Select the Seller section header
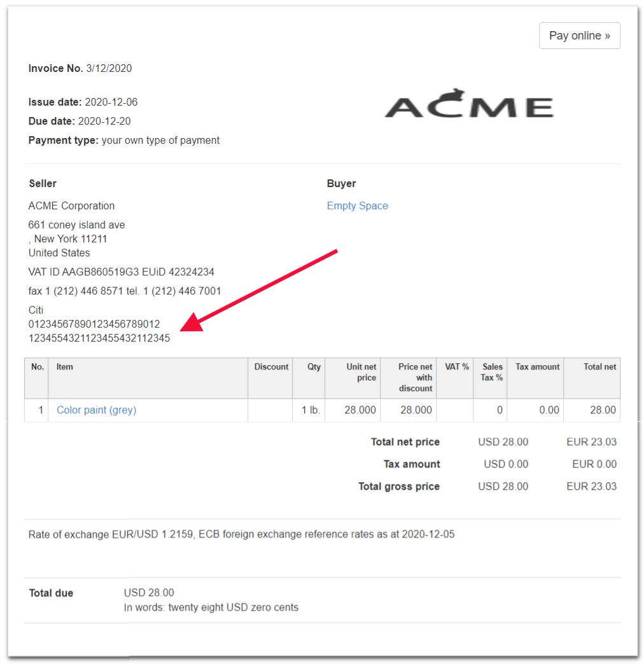644x664 pixels. [x=42, y=183]
